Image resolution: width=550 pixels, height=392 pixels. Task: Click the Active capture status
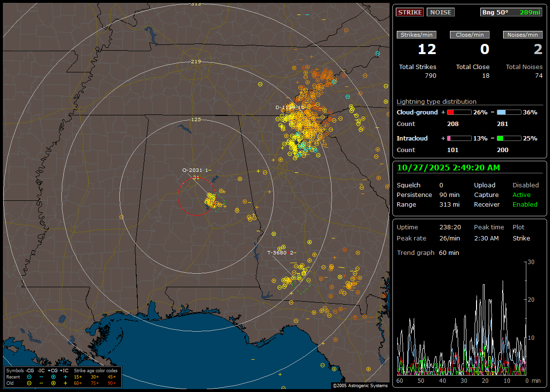[521, 195]
